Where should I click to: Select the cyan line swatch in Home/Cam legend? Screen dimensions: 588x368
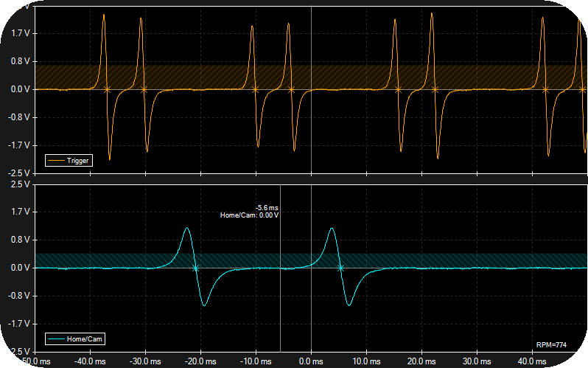click(56, 339)
